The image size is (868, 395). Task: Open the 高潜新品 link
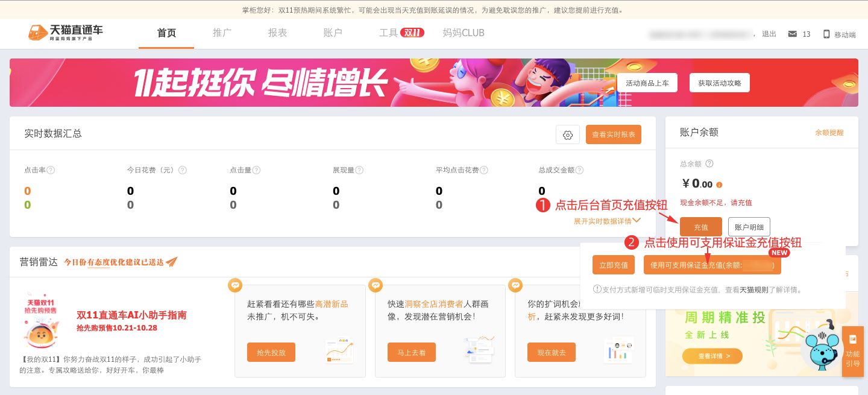[332, 304]
